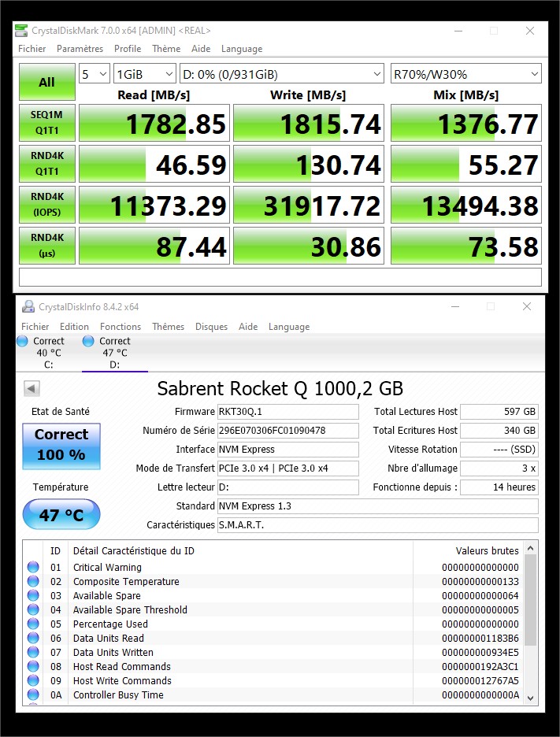Open Fichier menu in CrystalDiskMark

coord(32,48)
